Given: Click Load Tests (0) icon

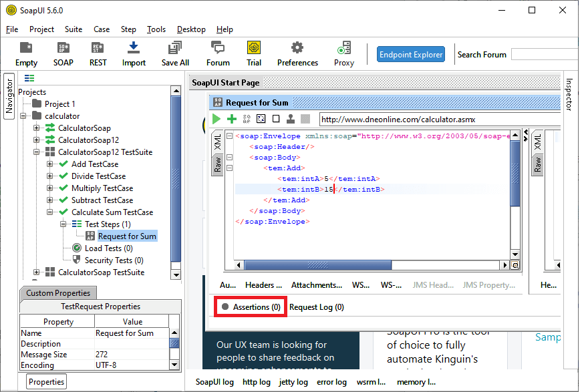Looking at the screenshot, I should (77, 248).
